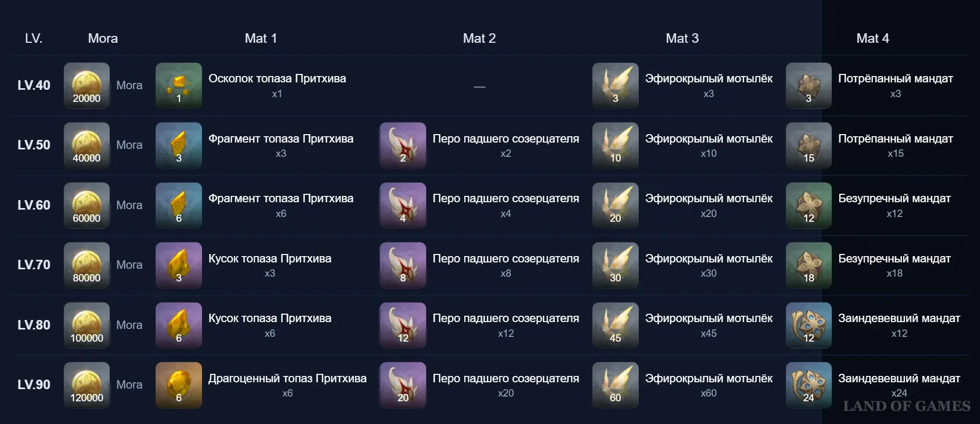Click the Драгоценный топаз Притхива gem icon
980x424 pixels.
pos(178,385)
